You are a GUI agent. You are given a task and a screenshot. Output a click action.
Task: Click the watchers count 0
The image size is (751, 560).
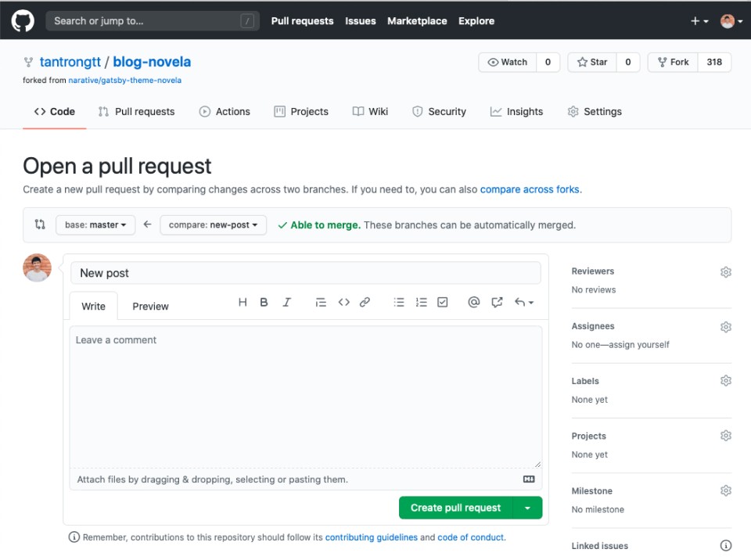tap(548, 63)
